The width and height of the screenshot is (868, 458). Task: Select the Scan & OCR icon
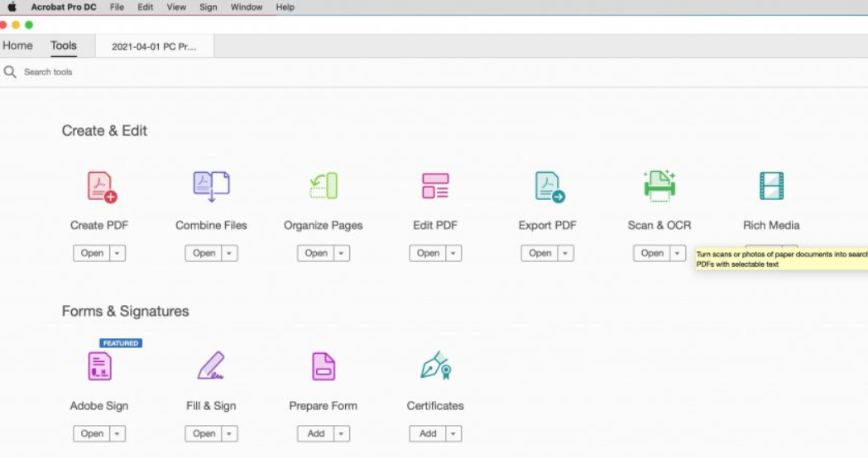tap(659, 186)
